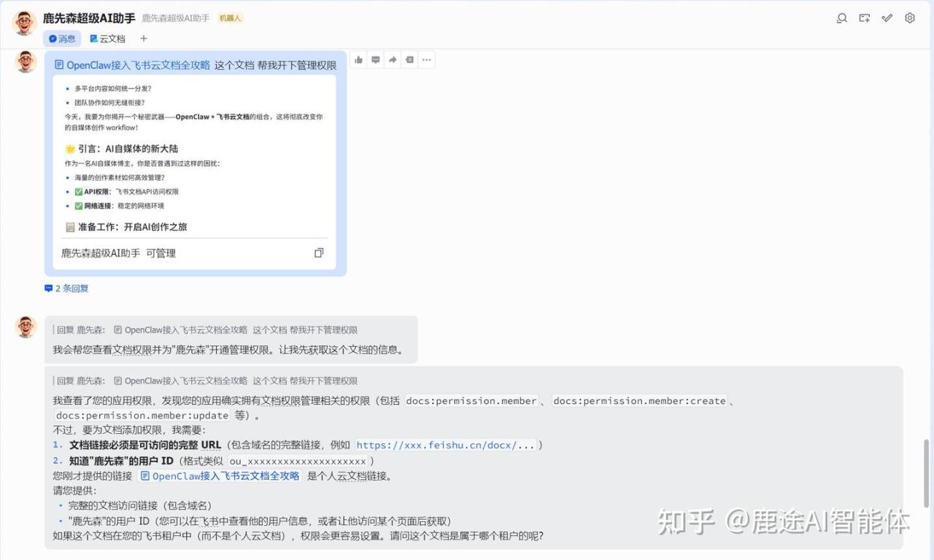Screen dimensions: 934x560
Task: Click the double-checkmark tasks icon in header
Action: point(887,18)
